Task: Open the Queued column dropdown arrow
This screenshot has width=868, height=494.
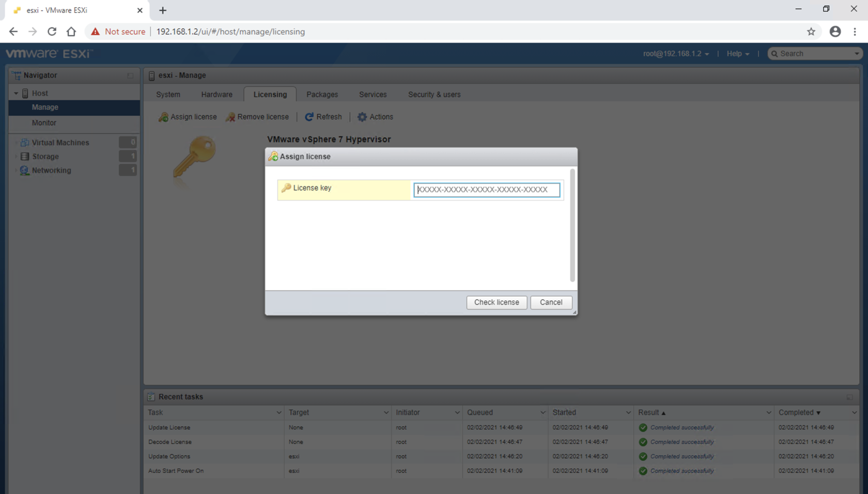Action: 542,412
